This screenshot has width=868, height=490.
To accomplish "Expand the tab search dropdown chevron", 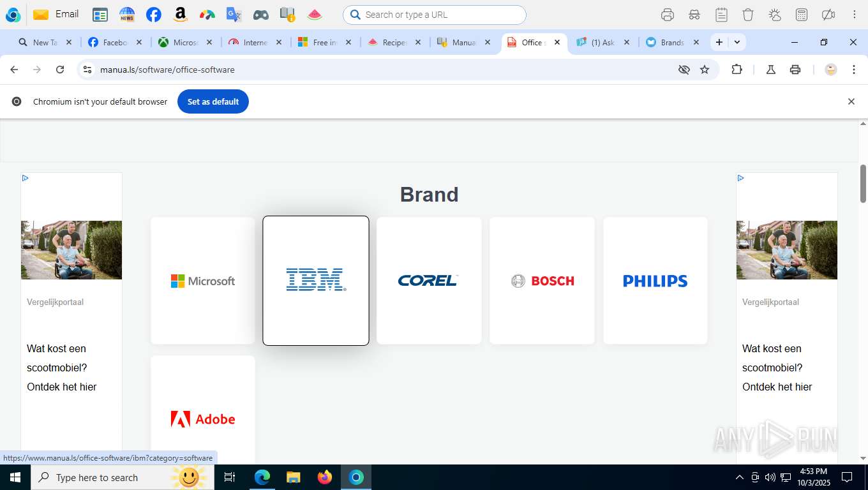I will [737, 42].
